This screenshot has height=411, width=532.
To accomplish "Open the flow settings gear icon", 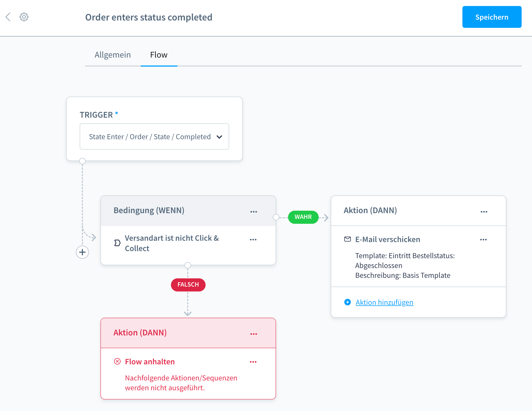I will click(x=24, y=17).
